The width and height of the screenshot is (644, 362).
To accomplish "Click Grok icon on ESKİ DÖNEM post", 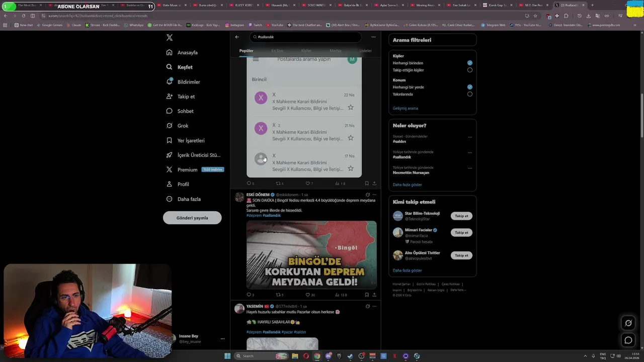I will [x=367, y=195].
